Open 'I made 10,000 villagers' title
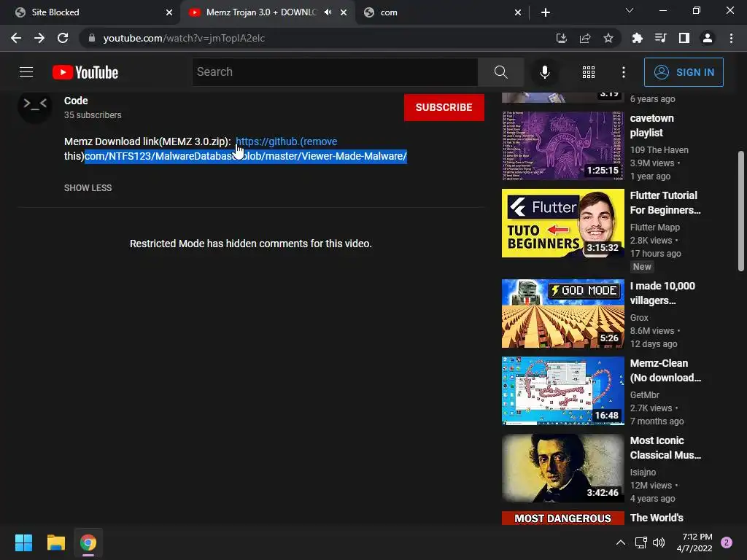Image resolution: width=747 pixels, height=560 pixels. coord(662,293)
